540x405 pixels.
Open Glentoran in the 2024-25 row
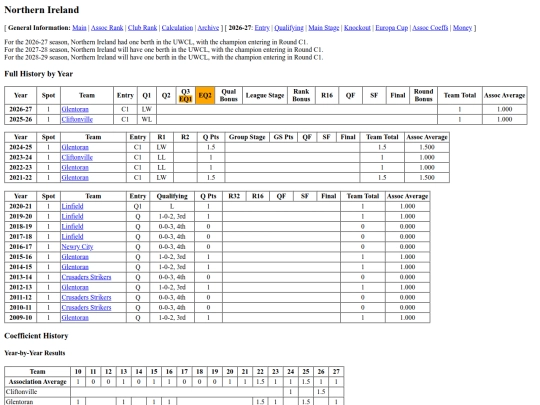pyautogui.click(x=75, y=147)
